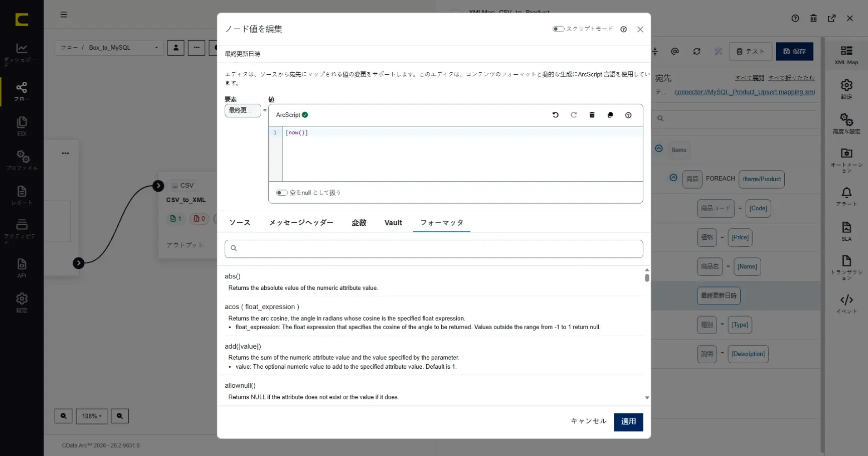Select the add([value]) formatter

coord(243,347)
